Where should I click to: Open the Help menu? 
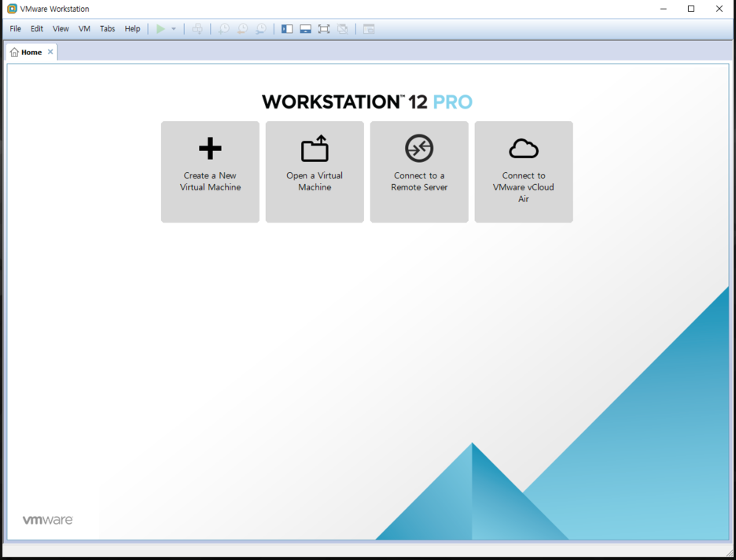pyautogui.click(x=132, y=28)
